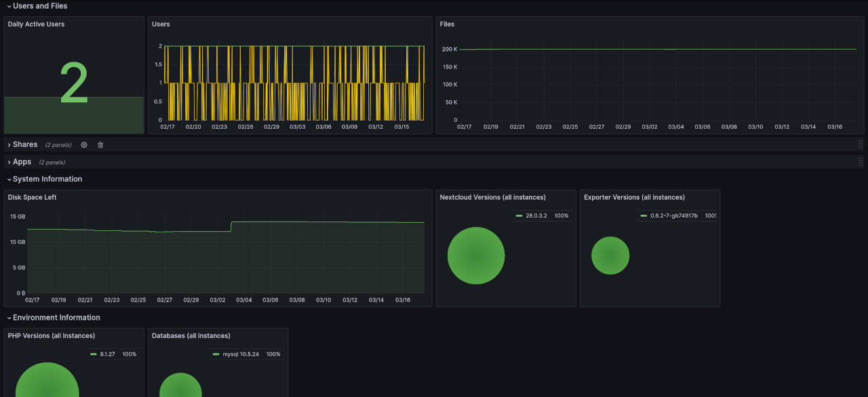This screenshot has height=397, width=868.
Task: Click the Databases panel title
Action: (x=191, y=336)
